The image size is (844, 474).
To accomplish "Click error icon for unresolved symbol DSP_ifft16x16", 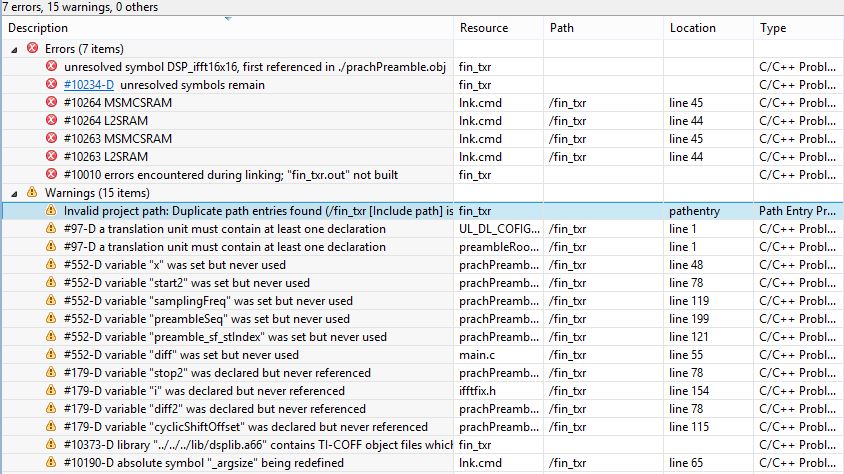I will (x=51, y=66).
